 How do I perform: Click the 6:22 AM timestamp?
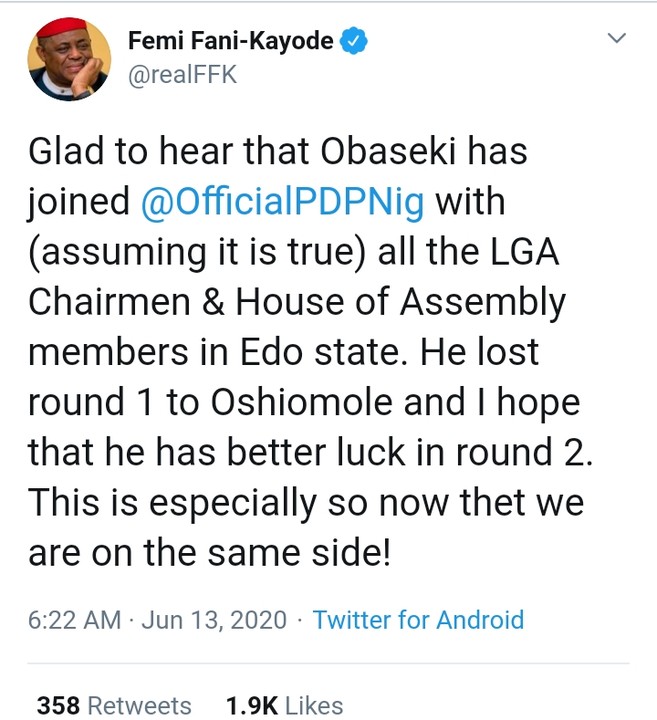coord(72,619)
